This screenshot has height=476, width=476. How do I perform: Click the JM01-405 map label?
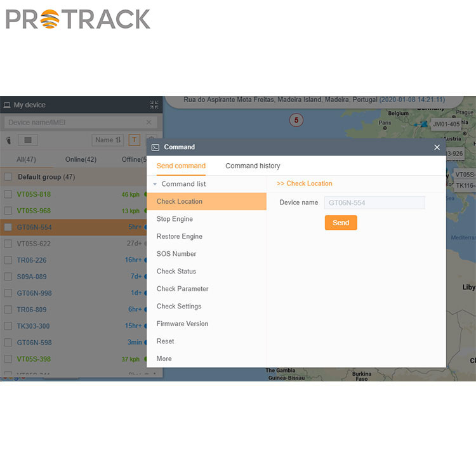(x=446, y=124)
